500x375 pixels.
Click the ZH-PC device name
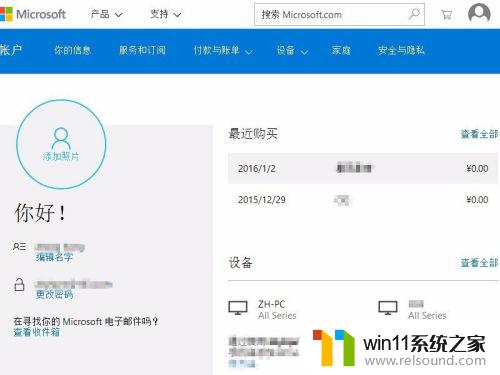click(x=272, y=304)
